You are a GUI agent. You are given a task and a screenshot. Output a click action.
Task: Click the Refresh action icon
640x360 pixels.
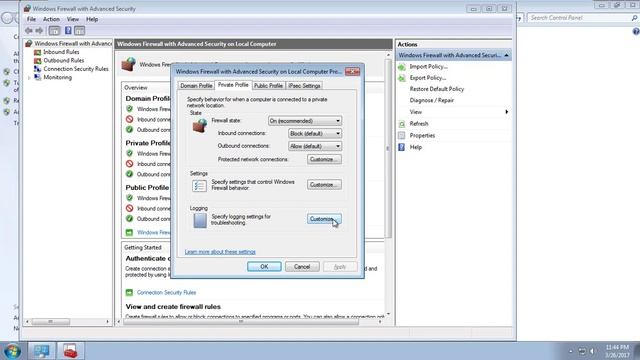402,124
